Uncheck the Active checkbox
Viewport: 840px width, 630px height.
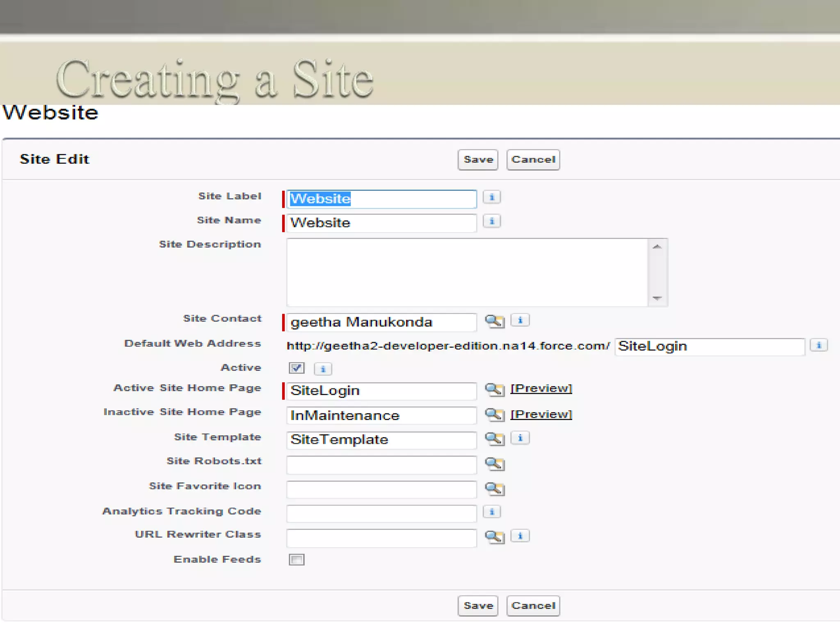[x=296, y=368]
